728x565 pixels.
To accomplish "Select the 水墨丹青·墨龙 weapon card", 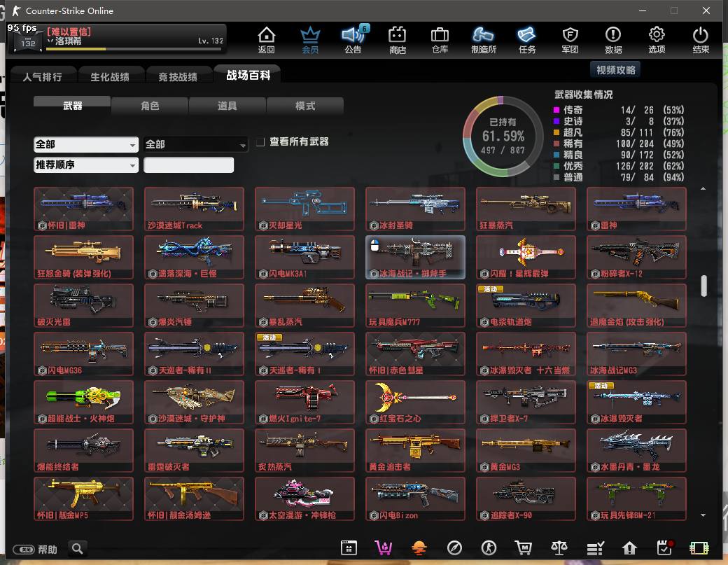I will [636, 450].
